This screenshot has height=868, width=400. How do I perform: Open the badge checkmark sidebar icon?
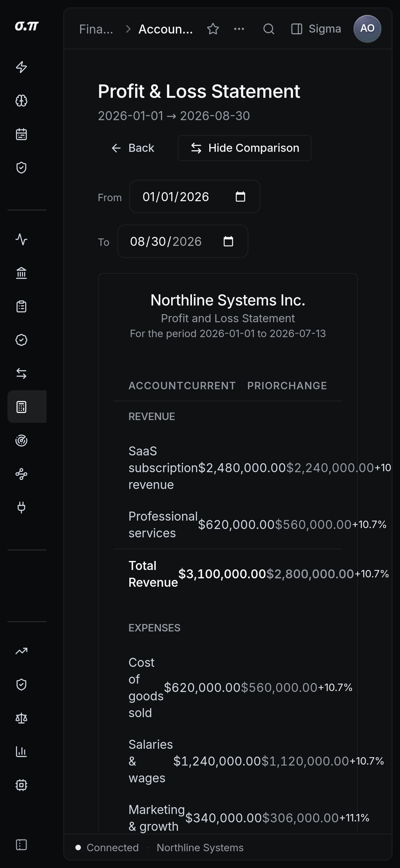coord(21,340)
